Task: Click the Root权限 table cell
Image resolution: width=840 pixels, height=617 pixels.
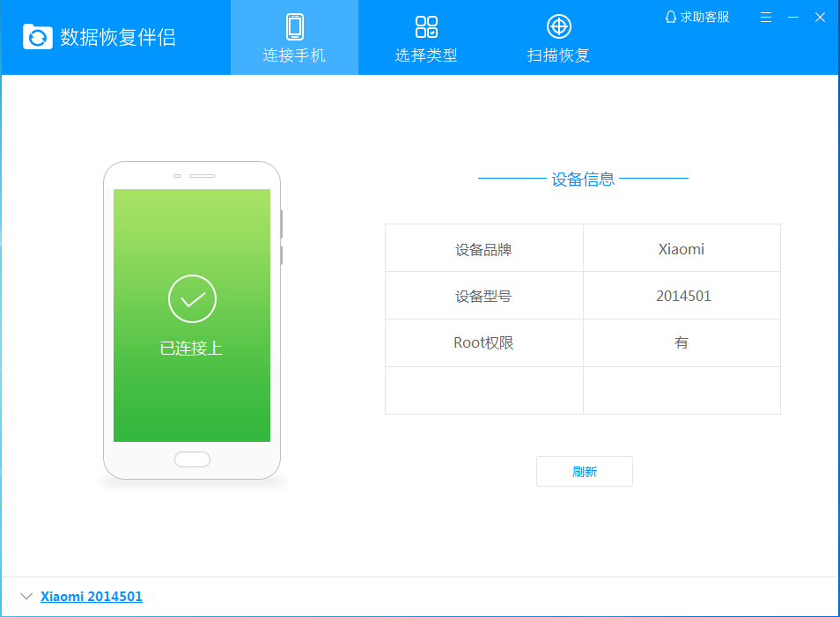Action: pyautogui.click(x=483, y=342)
